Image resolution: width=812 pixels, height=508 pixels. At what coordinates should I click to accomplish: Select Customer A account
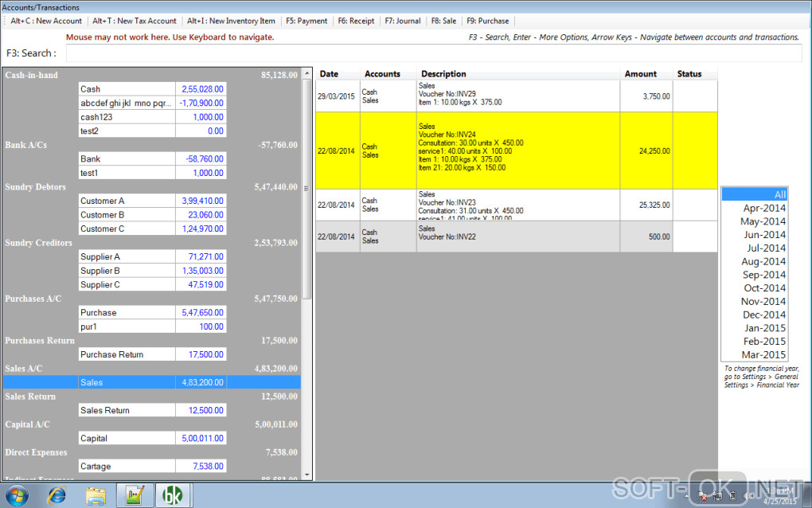point(152,201)
